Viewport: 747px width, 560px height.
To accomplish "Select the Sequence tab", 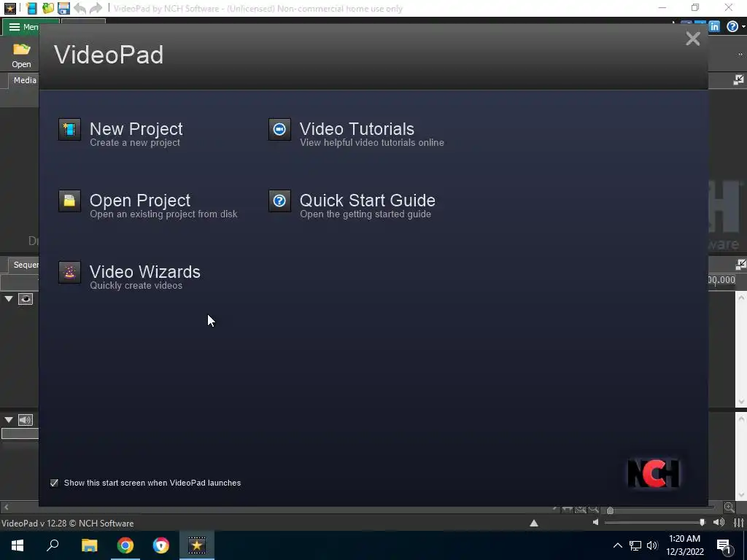I will point(24,265).
